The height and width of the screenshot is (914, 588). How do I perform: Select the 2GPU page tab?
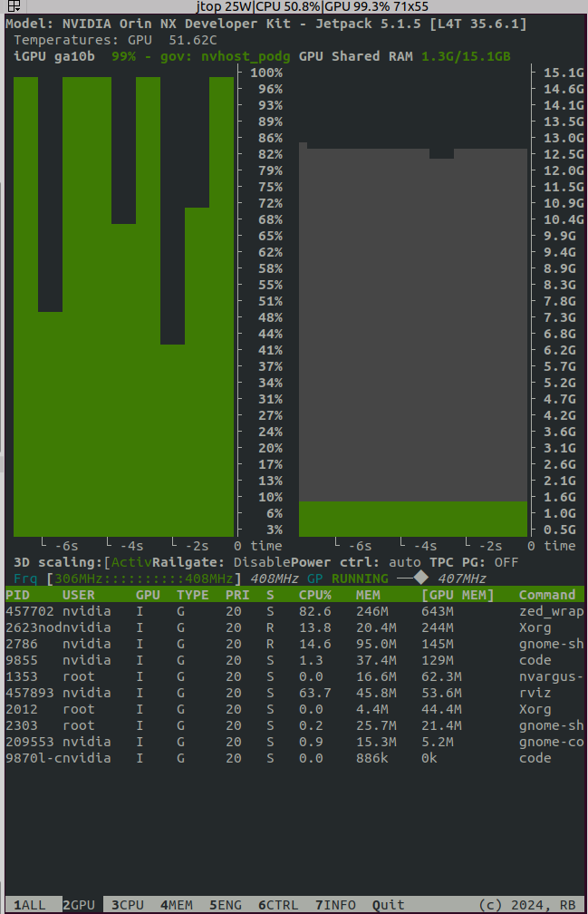(79, 905)
